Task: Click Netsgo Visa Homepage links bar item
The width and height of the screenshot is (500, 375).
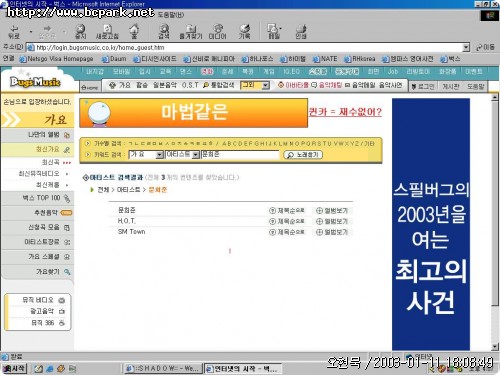Action: click(x=56, y=59)
